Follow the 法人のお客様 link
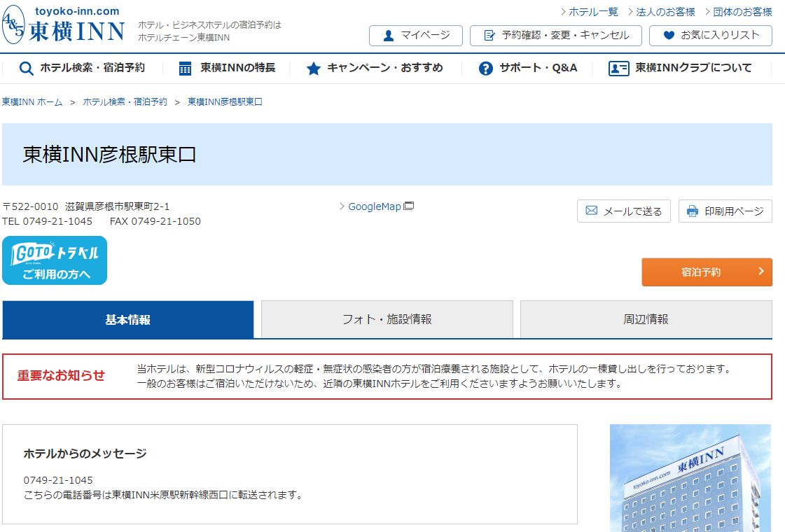The width and height of the screenshot is (785, 532). pyautogui.click(x=665, y=12)
